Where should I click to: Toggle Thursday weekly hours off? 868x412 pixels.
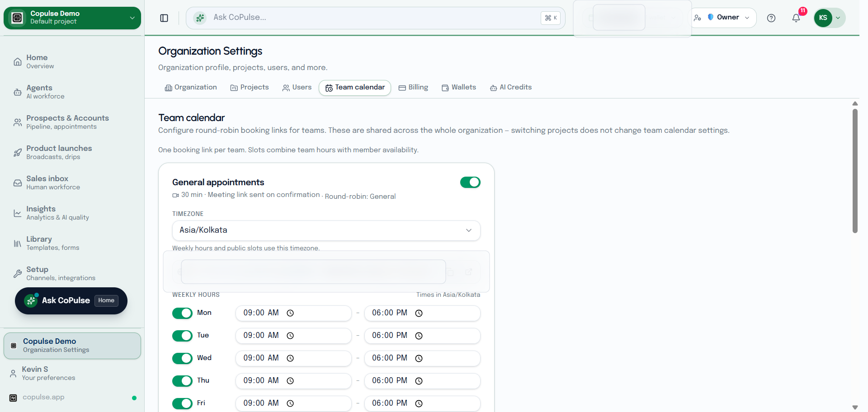pyautogui.click(x=182, y=381)
